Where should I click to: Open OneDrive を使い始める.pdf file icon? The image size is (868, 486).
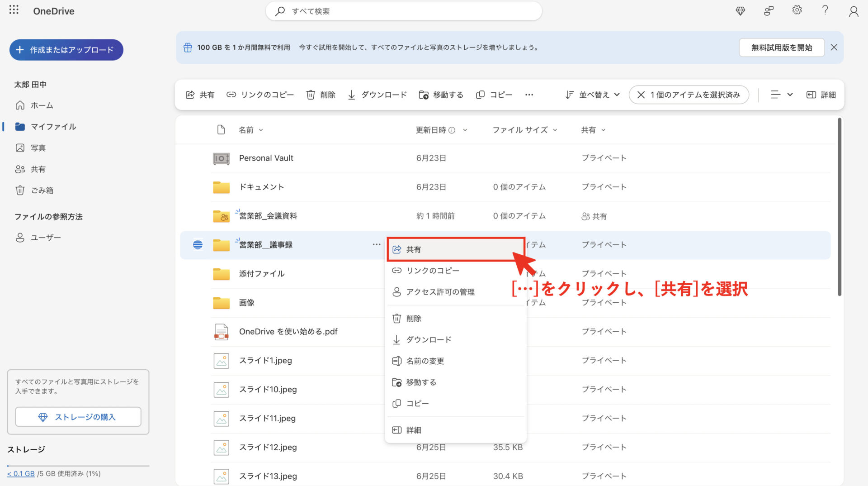click(221, 332)
